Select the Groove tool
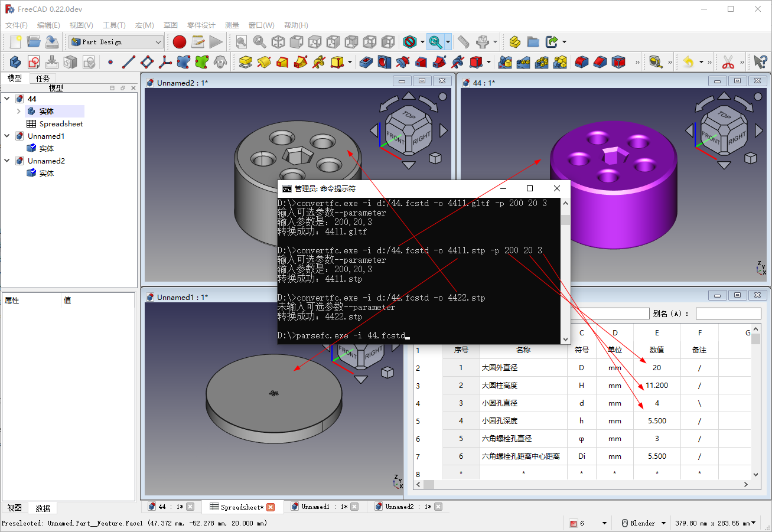772x532 pixels. coord(402,61)
